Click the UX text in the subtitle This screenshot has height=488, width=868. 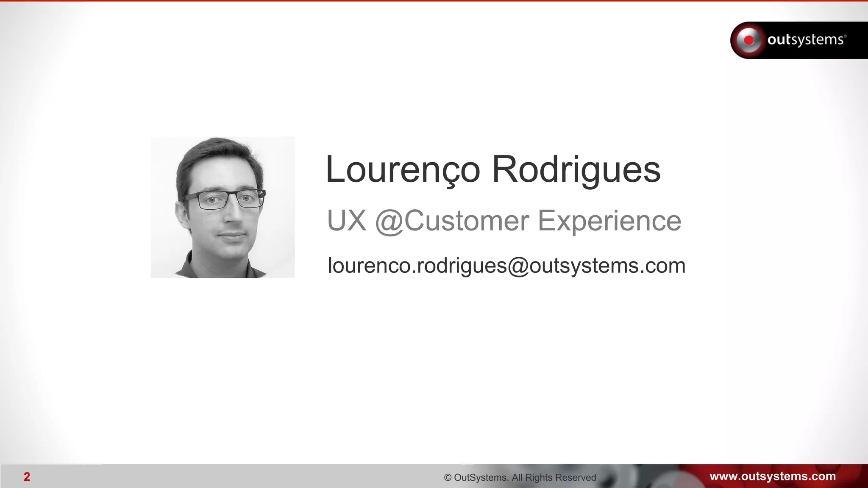347,221
